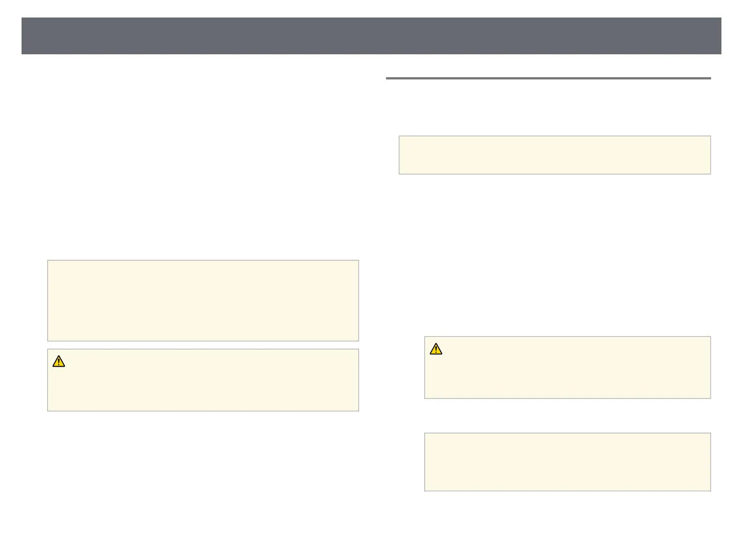Click the bottom margin below the last right note box
Viewport: 756px width, 534px height.
567,512
